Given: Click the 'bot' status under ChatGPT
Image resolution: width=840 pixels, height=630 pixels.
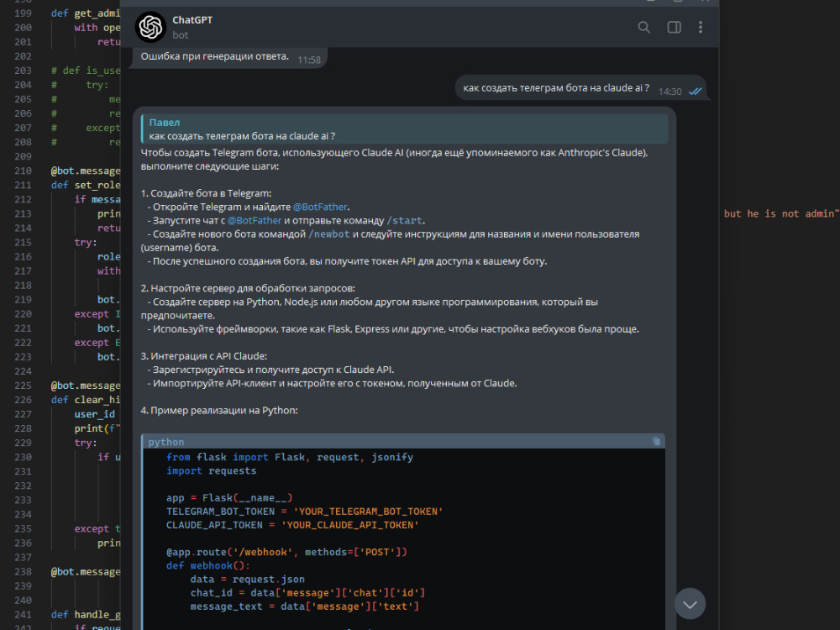Looking at the screenshot, I should tap(180, 35).
